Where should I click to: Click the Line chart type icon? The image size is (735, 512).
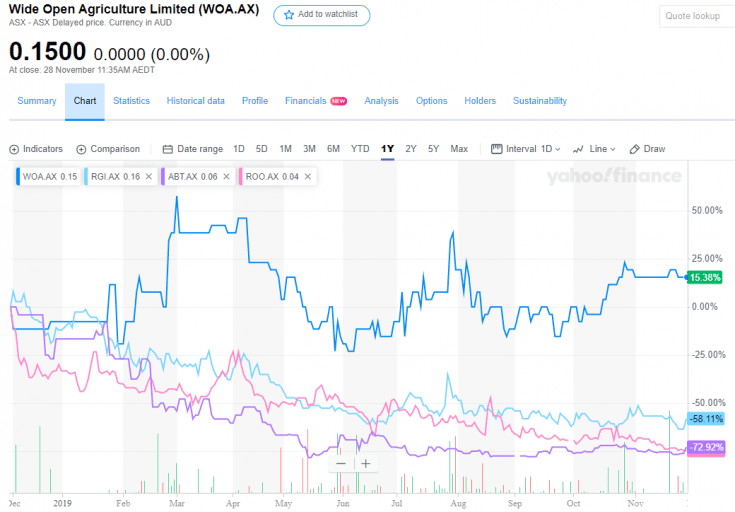coord(578,149)
